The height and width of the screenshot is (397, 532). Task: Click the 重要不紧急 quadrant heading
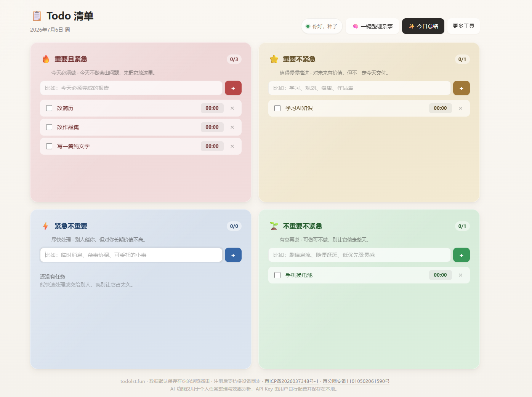point(299,59)
